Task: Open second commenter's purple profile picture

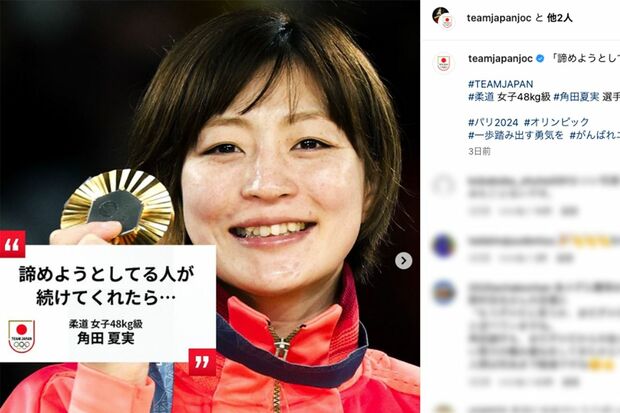Action: tap(444, 246)
